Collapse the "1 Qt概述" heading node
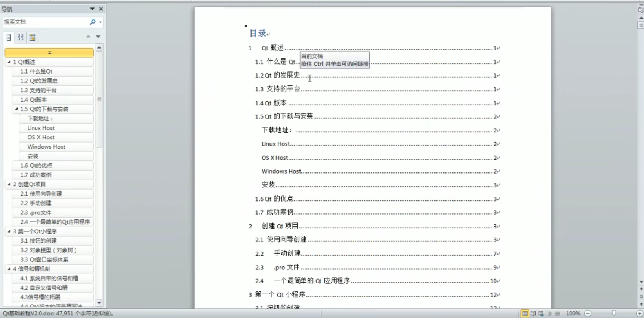Viewport: 644px width, 318px height. click(9, 62)
